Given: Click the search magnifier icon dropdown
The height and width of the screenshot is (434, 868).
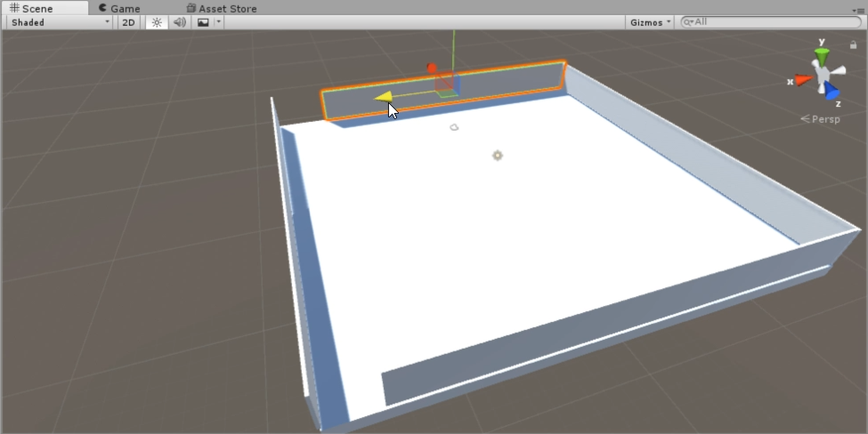Looking at the screenshot, I should (688, 22).
